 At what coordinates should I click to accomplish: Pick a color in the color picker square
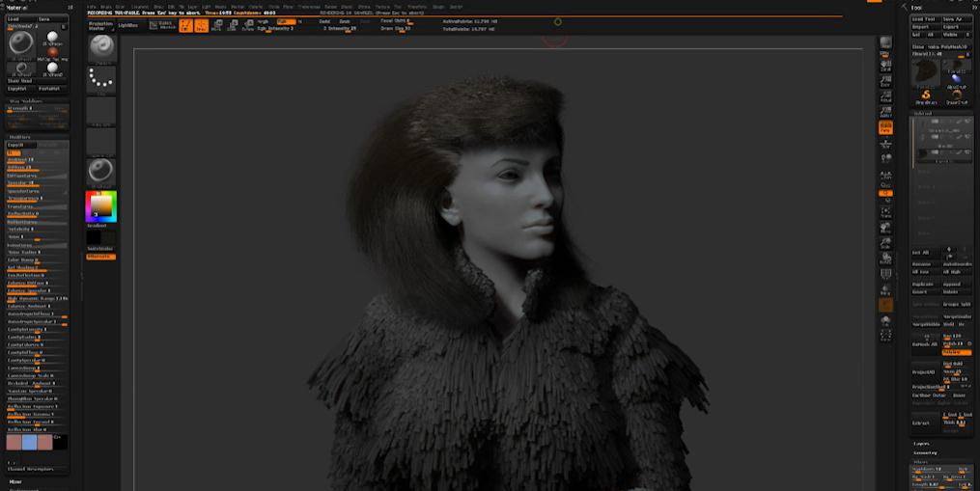(100, 205)
